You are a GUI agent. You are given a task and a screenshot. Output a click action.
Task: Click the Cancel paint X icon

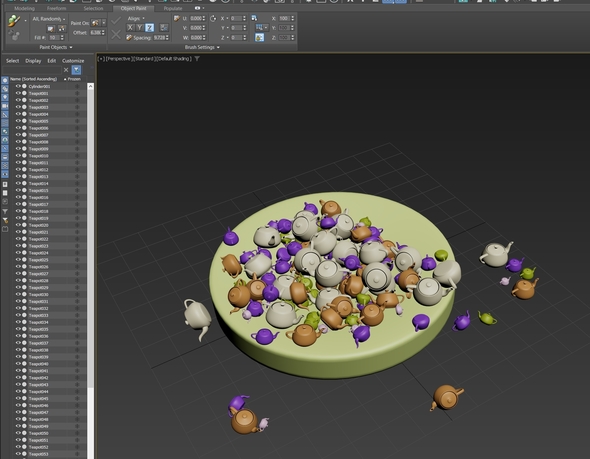pos(116,35)
